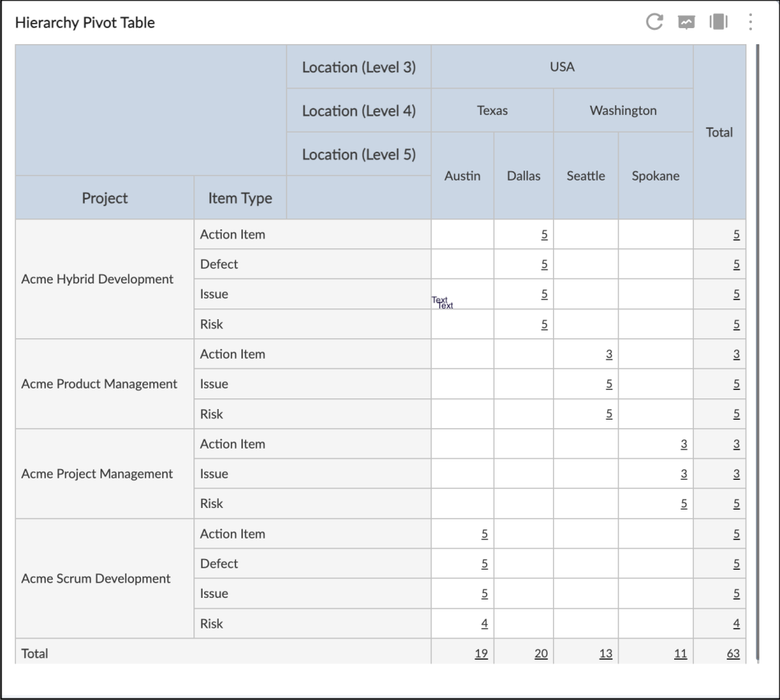The height and width of the screenshot is (700, 780).
Task: Click Scrum Development Risk Austin value 4
Action: (x=484, y=624)
